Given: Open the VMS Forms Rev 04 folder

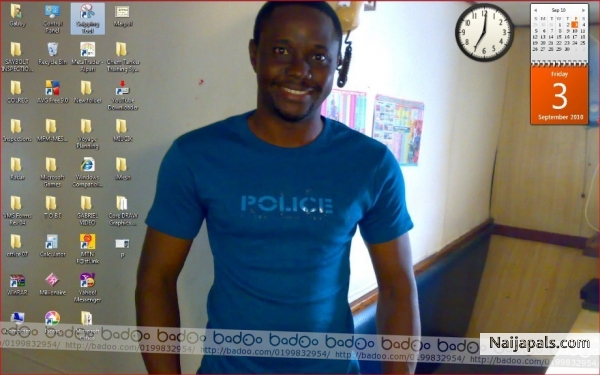Looking at the screenshot, I should [x=17, y=210].
